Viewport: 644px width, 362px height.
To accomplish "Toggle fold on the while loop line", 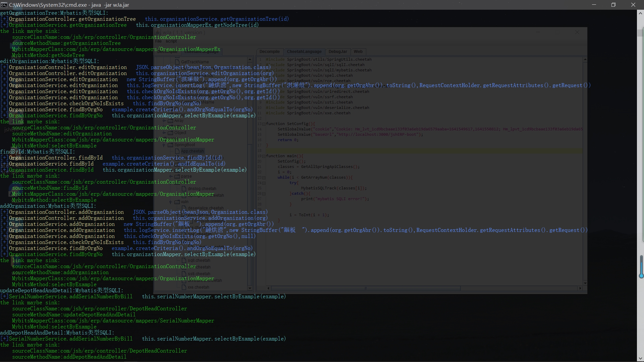I will pyautogui.click(x=264, y=178).
